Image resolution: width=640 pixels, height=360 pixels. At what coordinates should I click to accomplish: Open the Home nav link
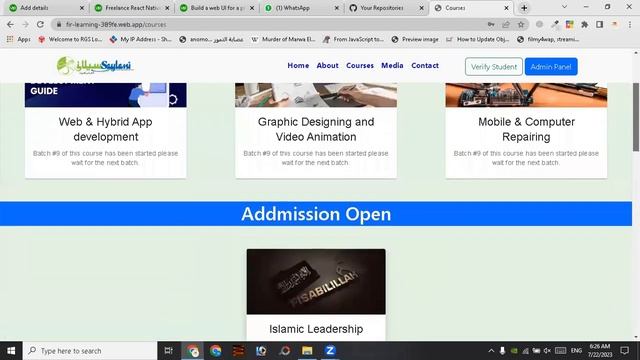tap(298, 65)
